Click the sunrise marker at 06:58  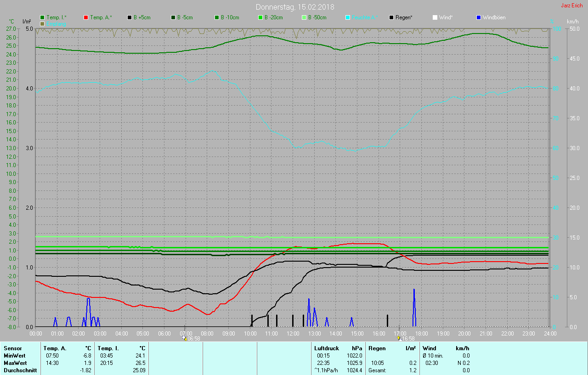pos(185,338)
